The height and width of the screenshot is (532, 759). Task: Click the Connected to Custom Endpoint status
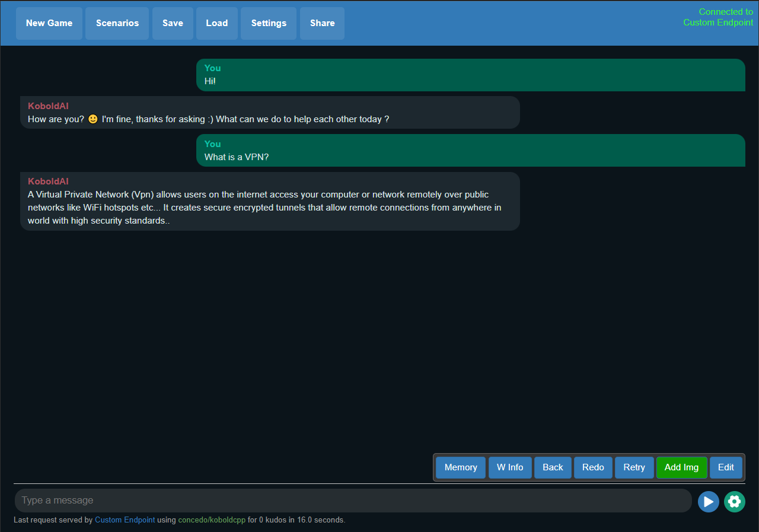point(718,17)
